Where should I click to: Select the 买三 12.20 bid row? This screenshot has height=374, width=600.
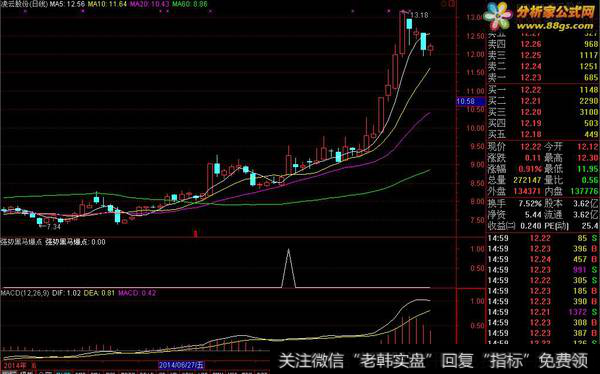click(543, 112)
